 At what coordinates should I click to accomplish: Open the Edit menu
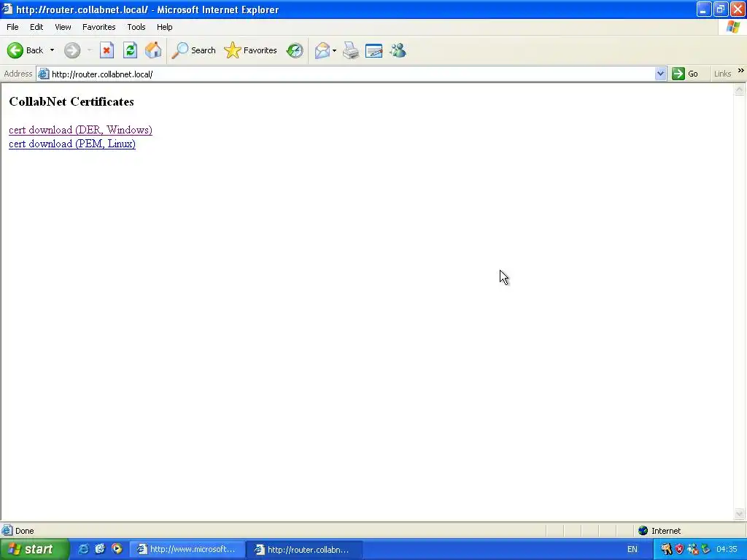click(36, 27)
